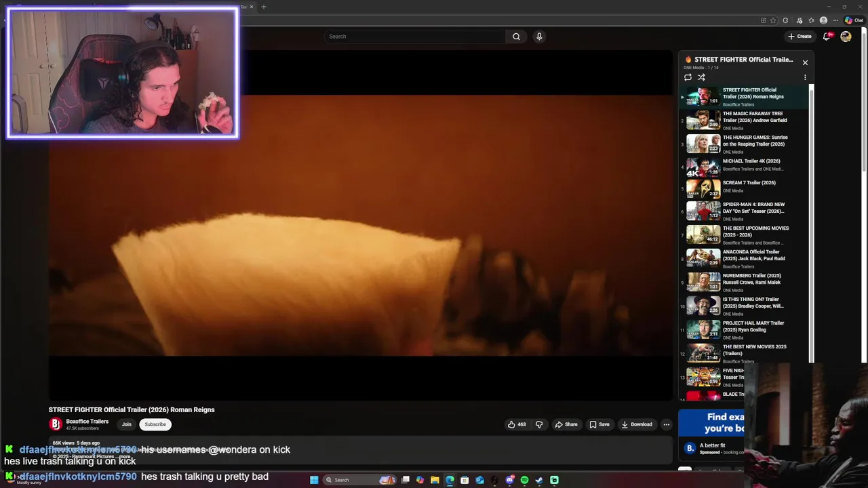This screenshot has width=868, height=488.
Task: Expand description with ...more
Action: coord(123,457)
